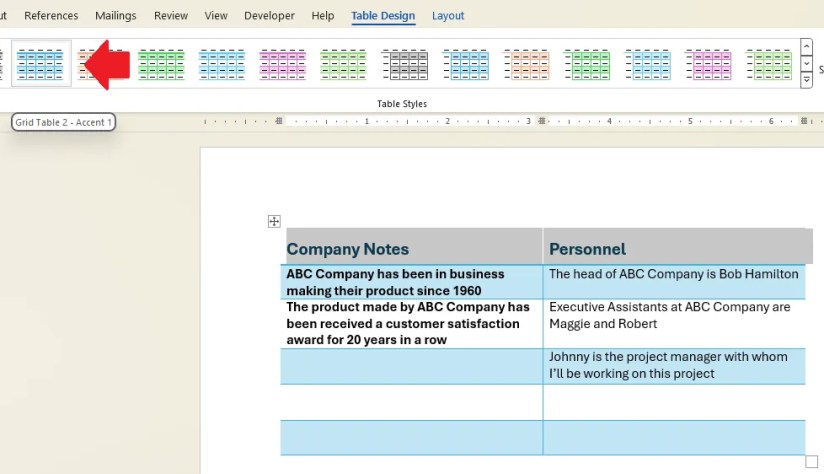Choose the light blue table style, fourth in gallery
Viewport: 824px width, 474px height.
(x=222, y=64)
